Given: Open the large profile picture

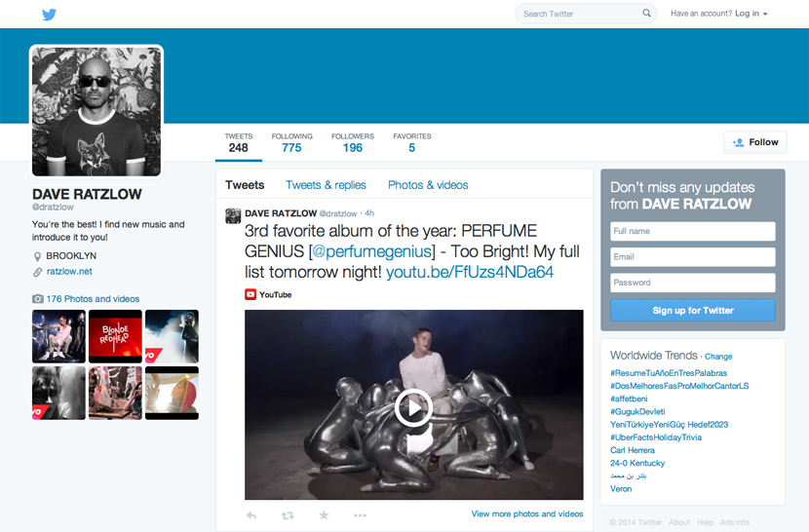Looking at the screenshot, I should click(x=96, y=111).
